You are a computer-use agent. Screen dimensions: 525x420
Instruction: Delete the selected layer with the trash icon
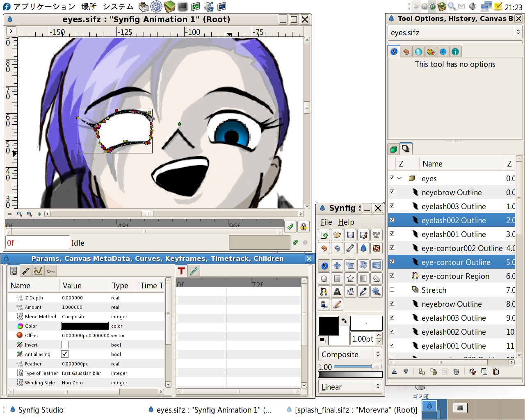pyautogui.click(x=457, y=372)
